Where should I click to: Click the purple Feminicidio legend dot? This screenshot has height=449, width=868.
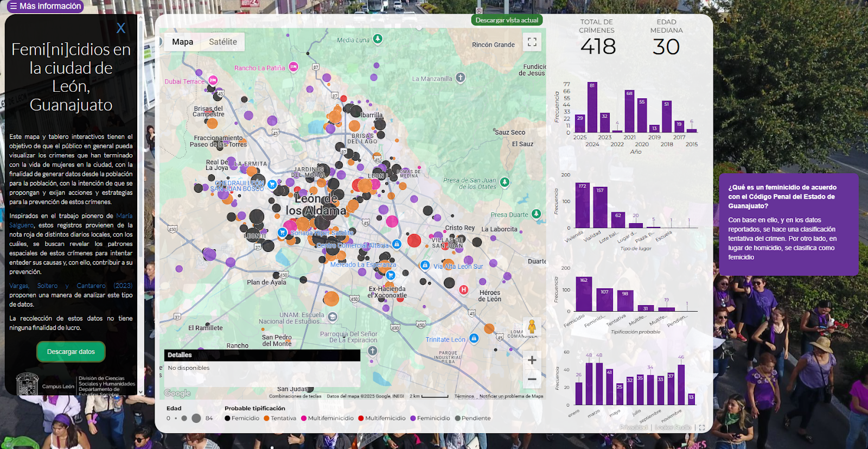click(413, 418)
